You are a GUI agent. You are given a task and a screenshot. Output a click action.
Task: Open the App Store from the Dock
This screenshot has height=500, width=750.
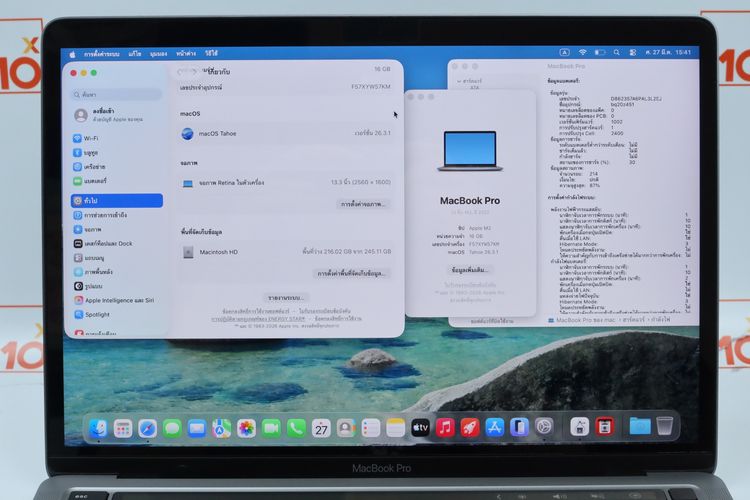point(495,427)
